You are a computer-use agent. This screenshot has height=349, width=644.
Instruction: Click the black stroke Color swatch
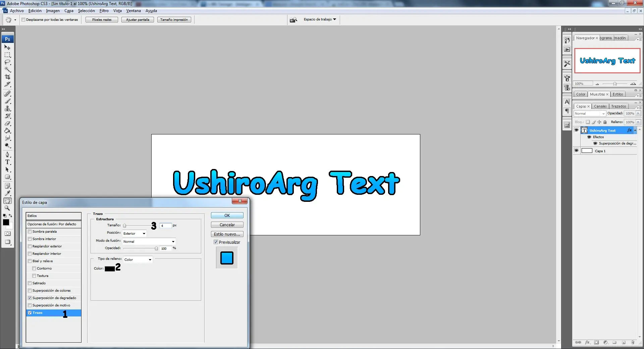[x=110, y=269]
